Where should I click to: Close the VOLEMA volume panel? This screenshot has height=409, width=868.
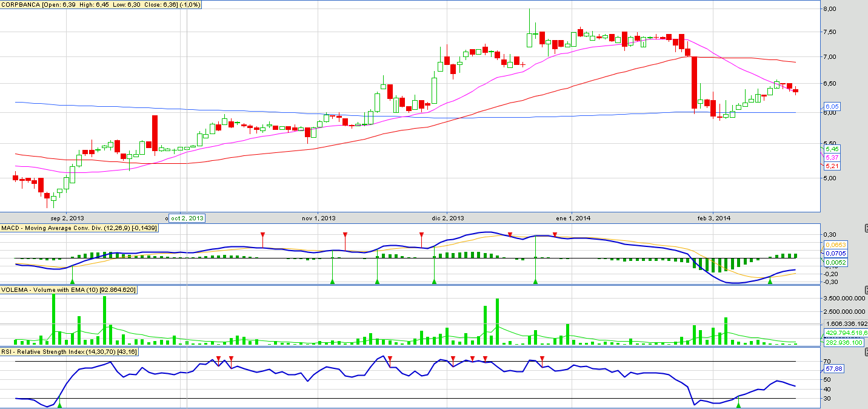[x=865, y=289]
